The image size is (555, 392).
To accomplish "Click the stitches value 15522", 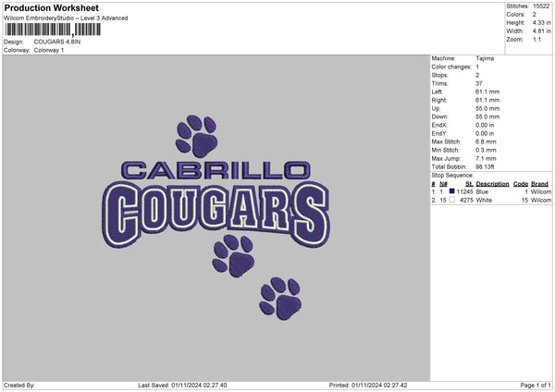I will 540,6.
